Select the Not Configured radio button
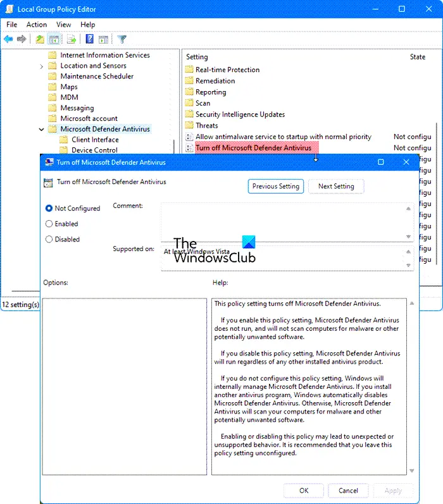 click(x=49, y=208)
